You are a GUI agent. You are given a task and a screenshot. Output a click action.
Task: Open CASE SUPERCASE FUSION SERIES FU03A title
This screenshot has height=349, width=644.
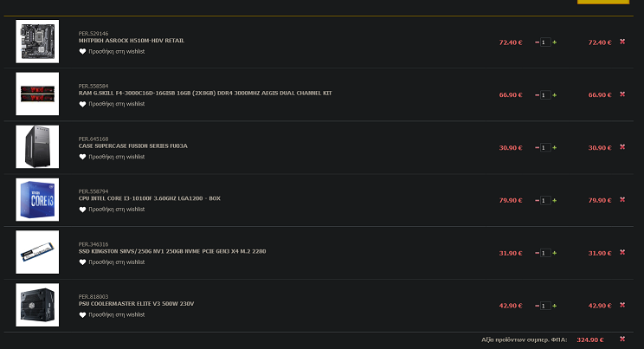click(133, 146)
